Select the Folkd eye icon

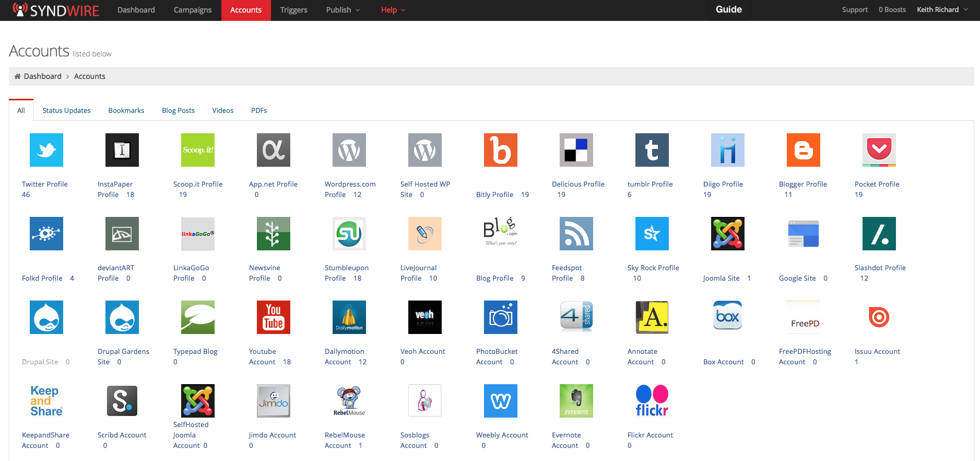46,234
